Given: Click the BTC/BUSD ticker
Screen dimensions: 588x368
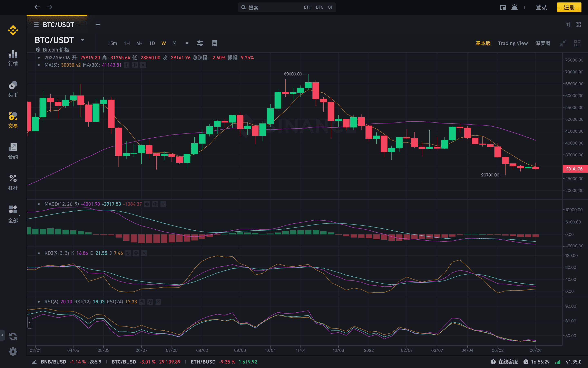Looking at the screenshot, I should [x=146, y=362].
